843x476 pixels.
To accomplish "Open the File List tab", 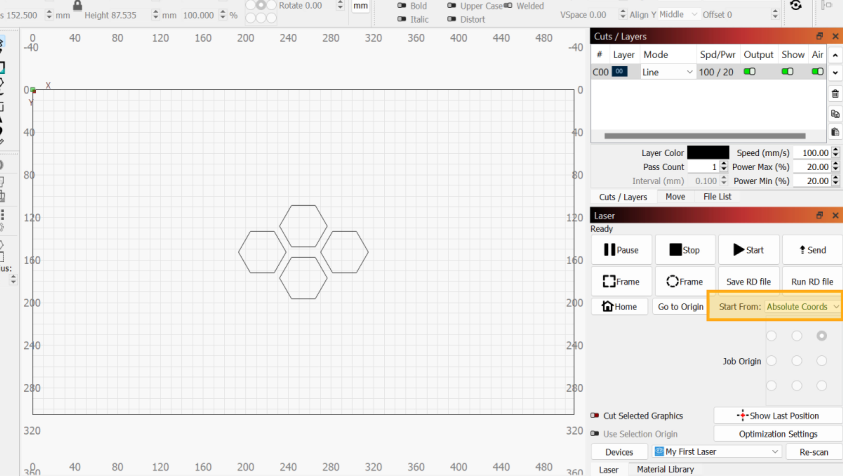I will click(717, 197).
